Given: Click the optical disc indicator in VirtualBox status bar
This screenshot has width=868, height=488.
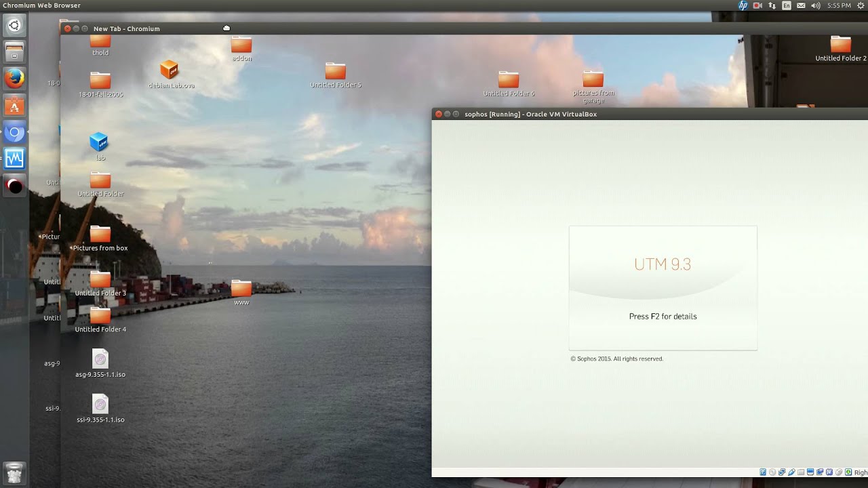Looking at the screenshot, I should click(772, 472).
